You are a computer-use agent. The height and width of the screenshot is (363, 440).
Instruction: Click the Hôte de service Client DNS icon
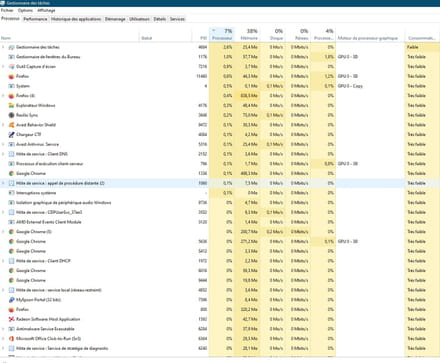coord(11,154)
